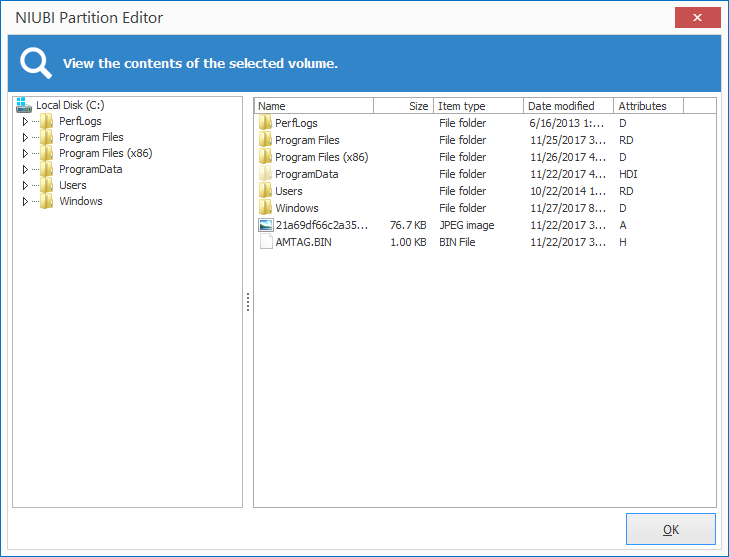
Task: Click the 11/27/2017 date cell
Action: point(568,208)
